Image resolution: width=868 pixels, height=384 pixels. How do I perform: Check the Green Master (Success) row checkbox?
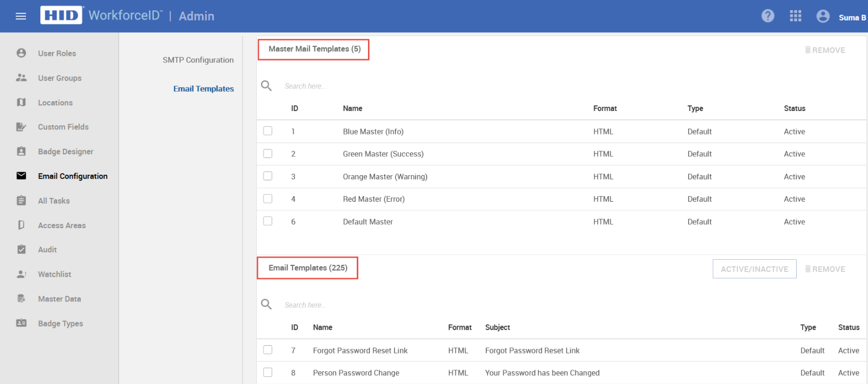[268, 153]
